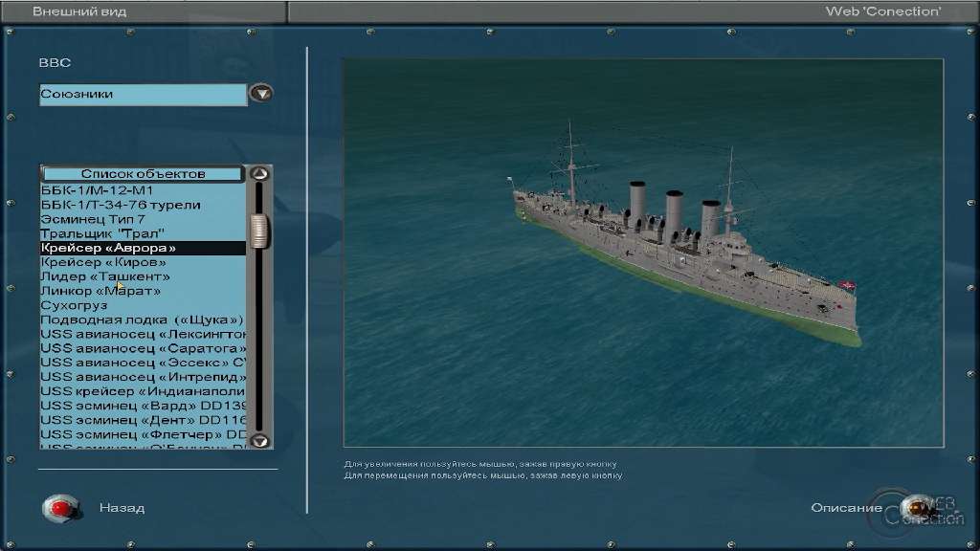
Task: Click the list scroll-up arrow
Action: click(x=258, y=174)
